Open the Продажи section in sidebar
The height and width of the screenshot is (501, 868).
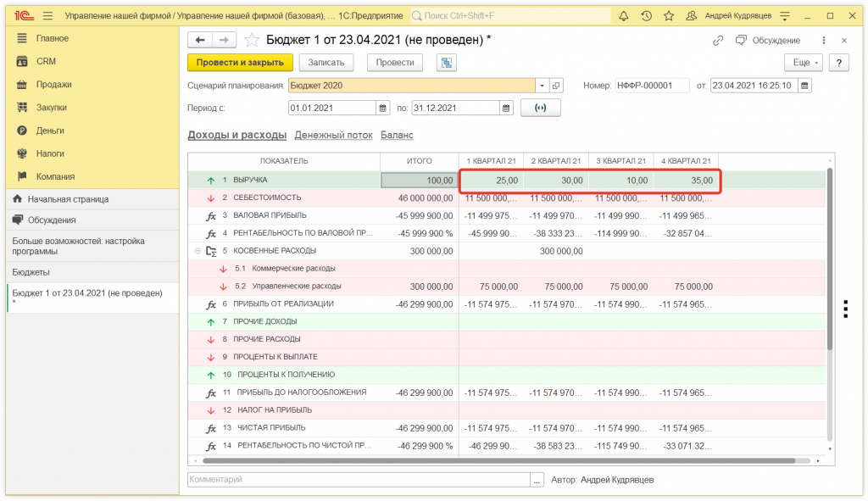(x=53, y=85)
